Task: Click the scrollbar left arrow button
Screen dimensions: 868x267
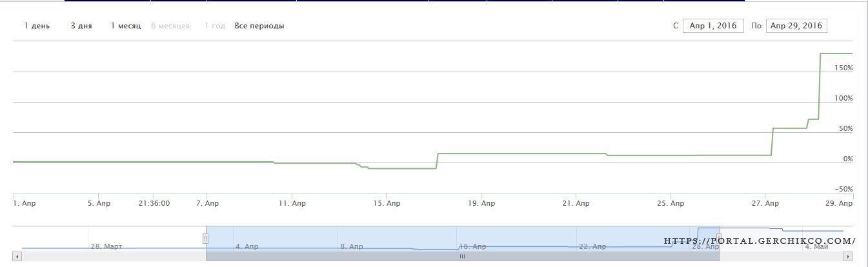Action: tap(17, 256)
